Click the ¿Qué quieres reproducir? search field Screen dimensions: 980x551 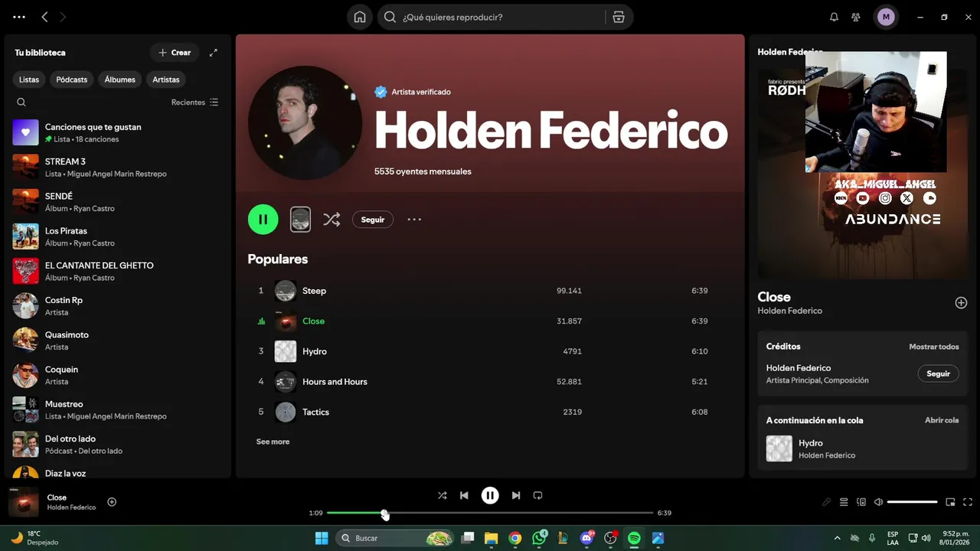tap(501, 17)
